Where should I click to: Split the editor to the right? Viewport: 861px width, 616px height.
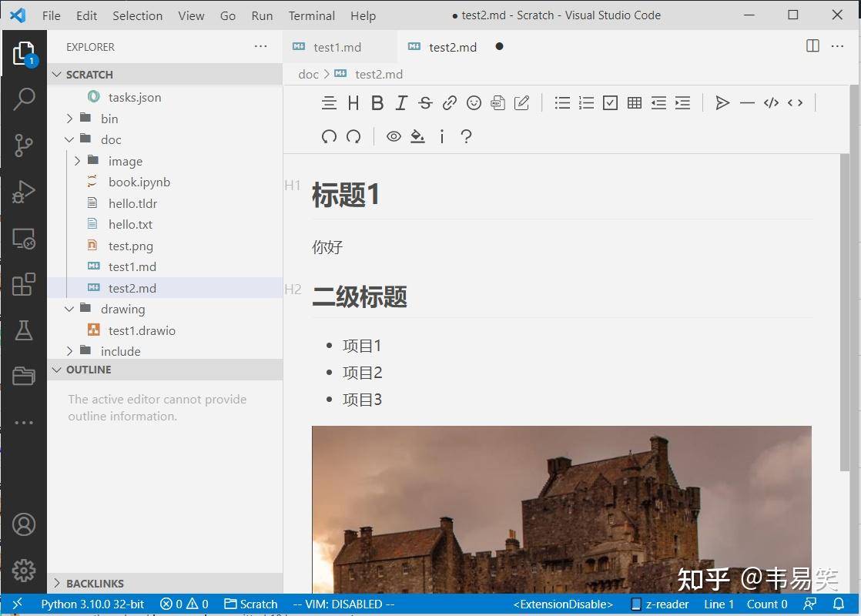pos(812,46)
